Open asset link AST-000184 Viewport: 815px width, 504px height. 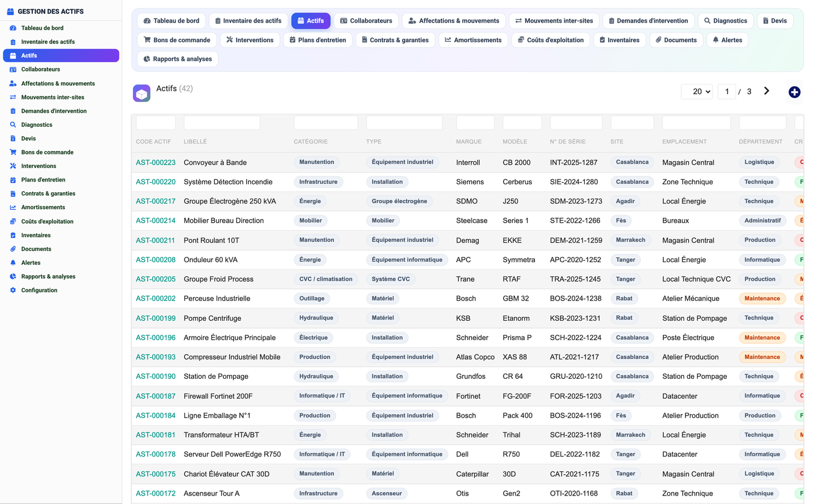pyautogui.click(x=156, y=415)
